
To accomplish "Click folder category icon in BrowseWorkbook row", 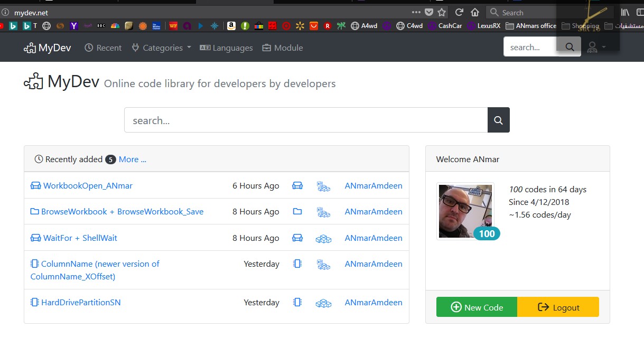I will click(x=297, y=212).
